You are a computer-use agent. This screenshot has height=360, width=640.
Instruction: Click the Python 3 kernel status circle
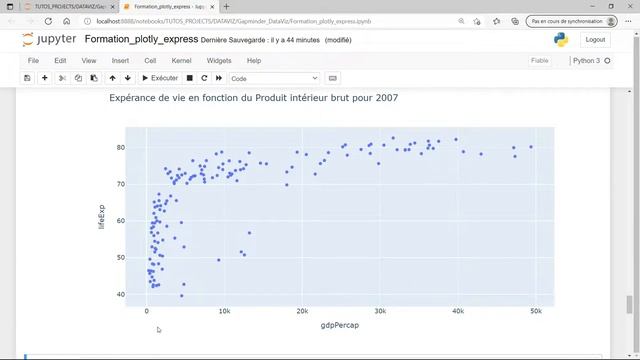coord(607,60)
